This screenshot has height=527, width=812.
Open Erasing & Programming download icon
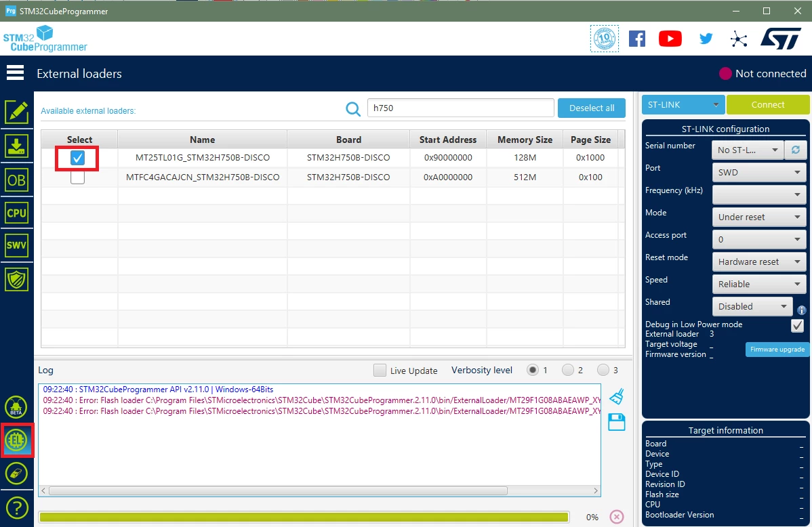pyautogui.click(x=16, y=146)
